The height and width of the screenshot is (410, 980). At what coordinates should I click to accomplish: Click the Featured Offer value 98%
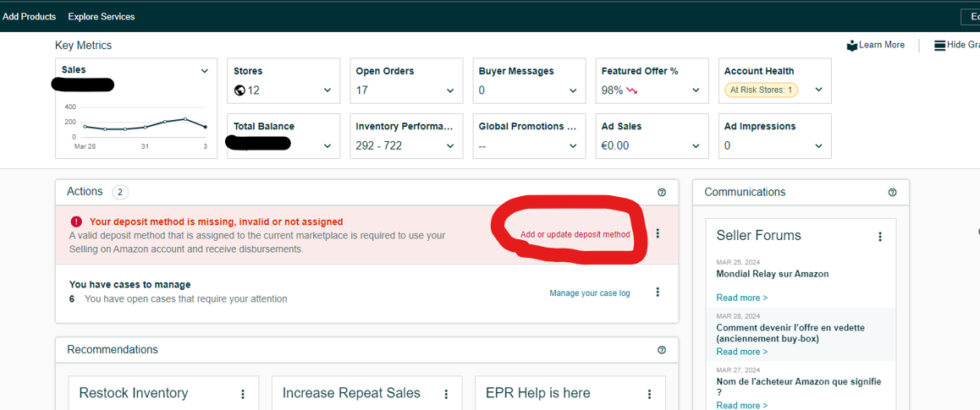point(612,90)
